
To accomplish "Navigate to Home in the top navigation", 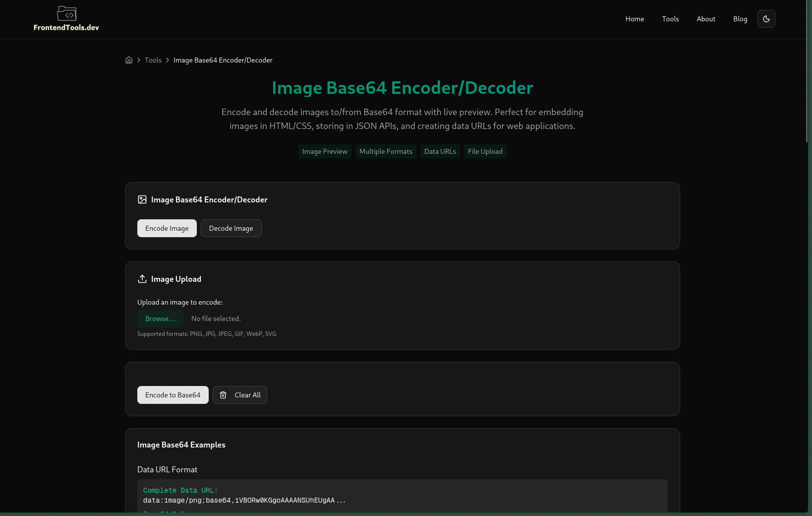I will (x=635, y=19).
